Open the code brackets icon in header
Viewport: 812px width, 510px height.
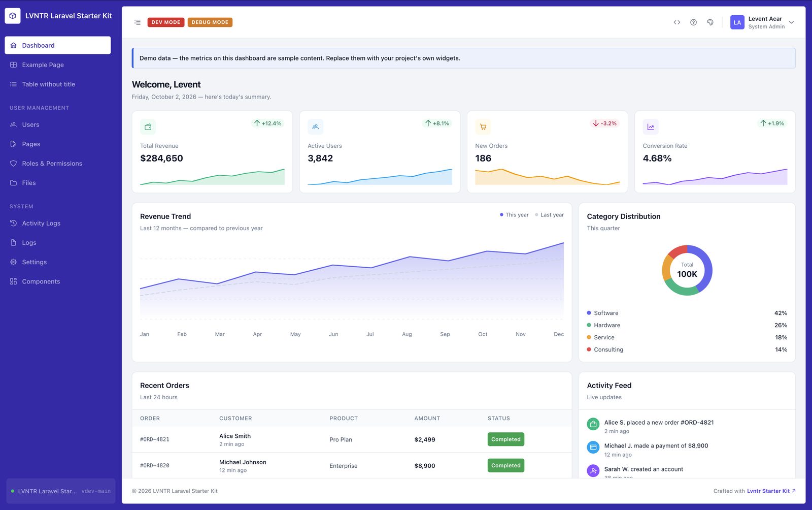[676, 22]
